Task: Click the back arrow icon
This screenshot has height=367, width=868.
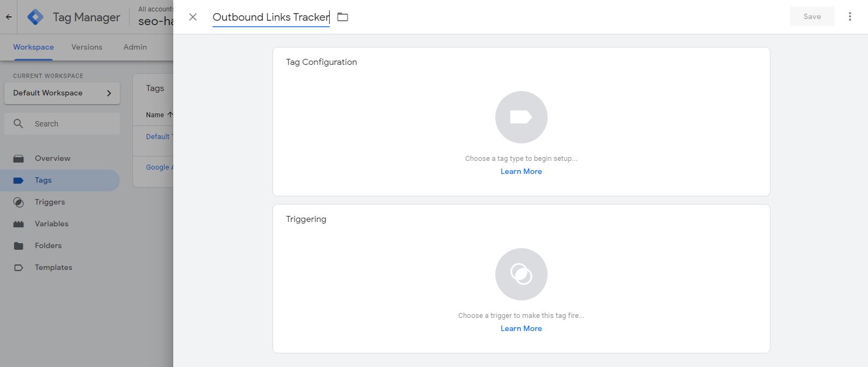Action: pyautogui.click(x=9, y=17)
